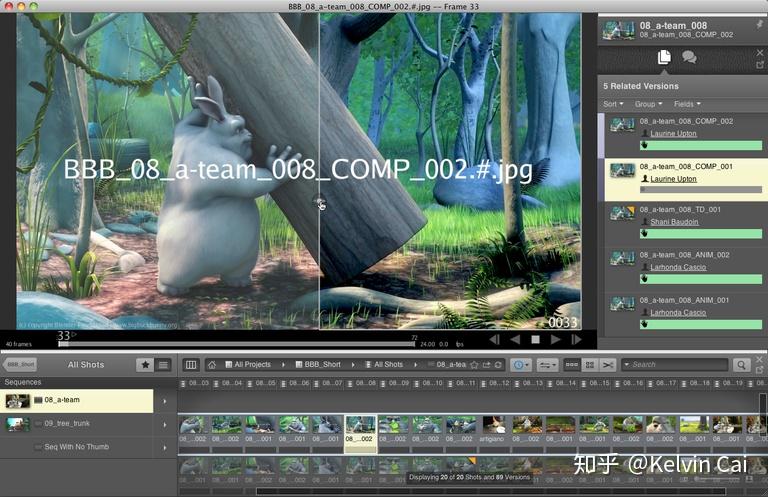This screenshot has height=497, width=768.
Task: Click 08_a-team_008_TD_001 version title
Action: point(680,210)
